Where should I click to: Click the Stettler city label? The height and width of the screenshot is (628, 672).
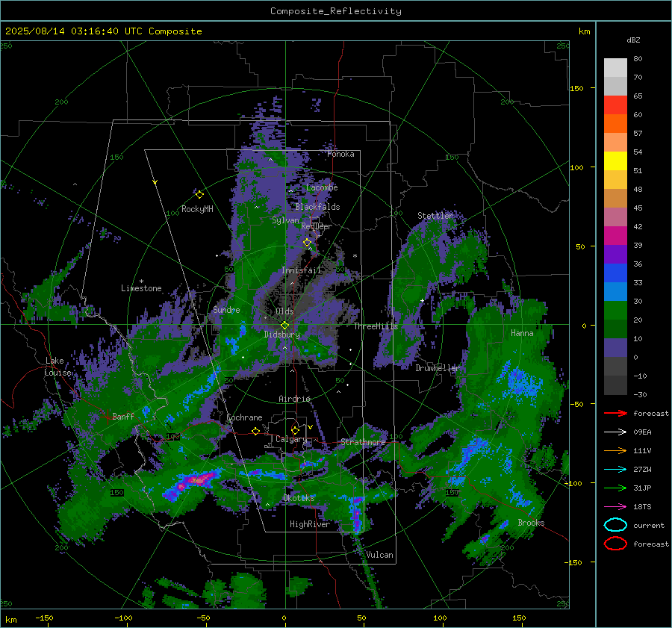(x=435, y=216)
